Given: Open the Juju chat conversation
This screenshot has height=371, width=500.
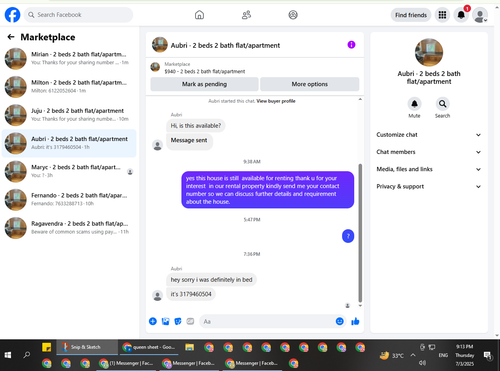Looking at the screenshot, I should coord(69,115).
